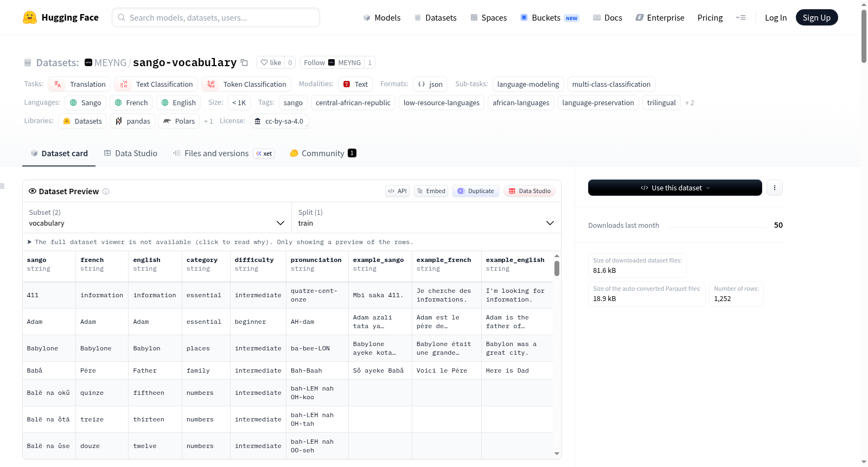
Task: Click the language-modeling sub-task tag
Action: pyautogui.click(x=528, y=84)
